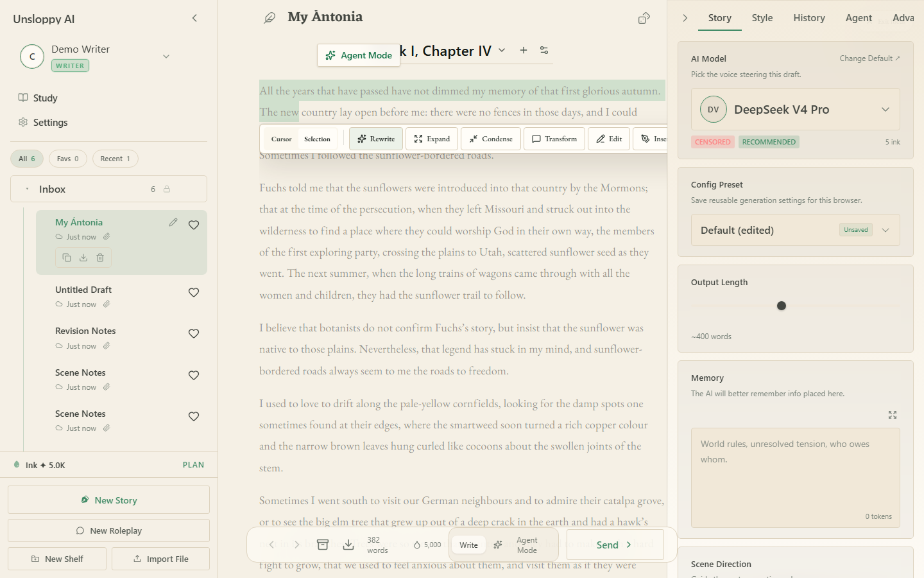
Task: Rename My Ántonia with pencil icon
Action: point(173,222)
